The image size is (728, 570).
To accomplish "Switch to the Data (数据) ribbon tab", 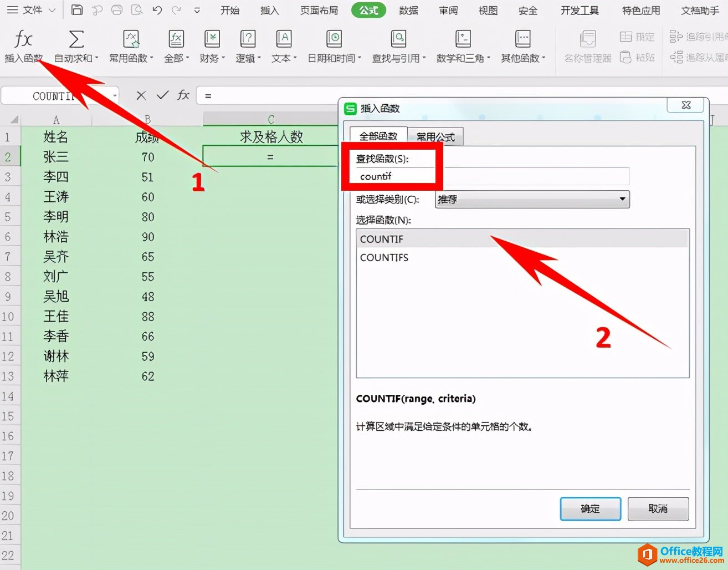I will coord(409,10).
